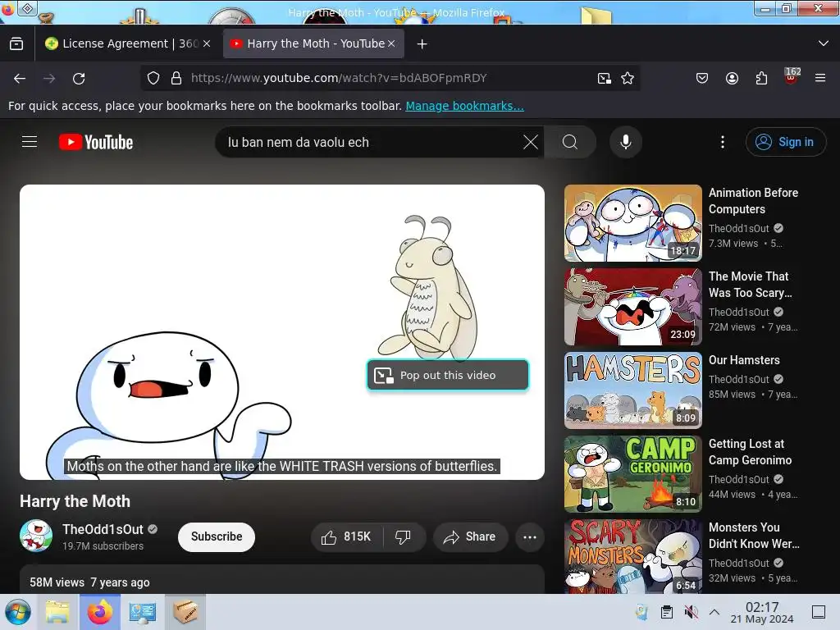Open Animation Before Computers thumbnail
This screenshot has width=840, height=630.
(632, 223)
